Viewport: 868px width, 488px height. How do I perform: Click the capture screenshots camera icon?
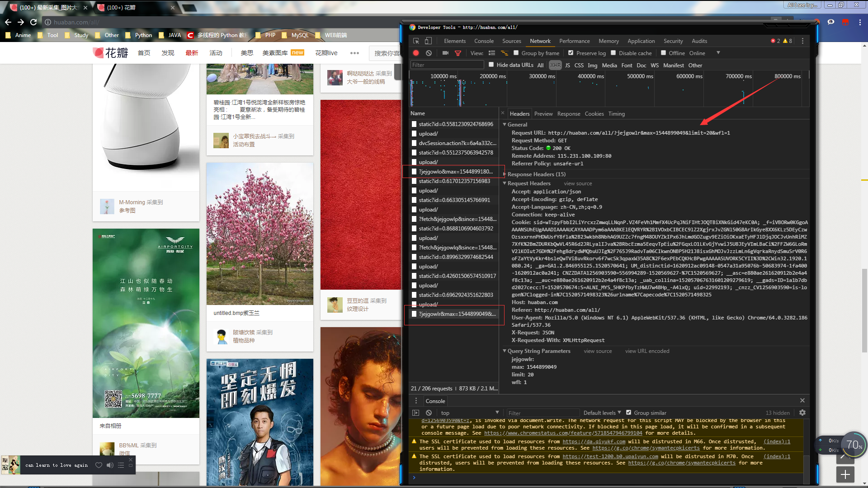click(x=445, y=53)
